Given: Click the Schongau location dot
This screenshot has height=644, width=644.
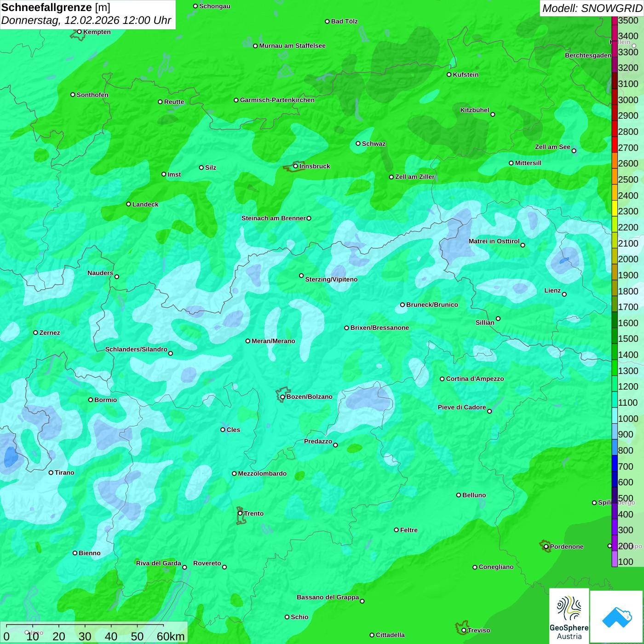Looking at the screenshot, I should click(x=195, y=6).
